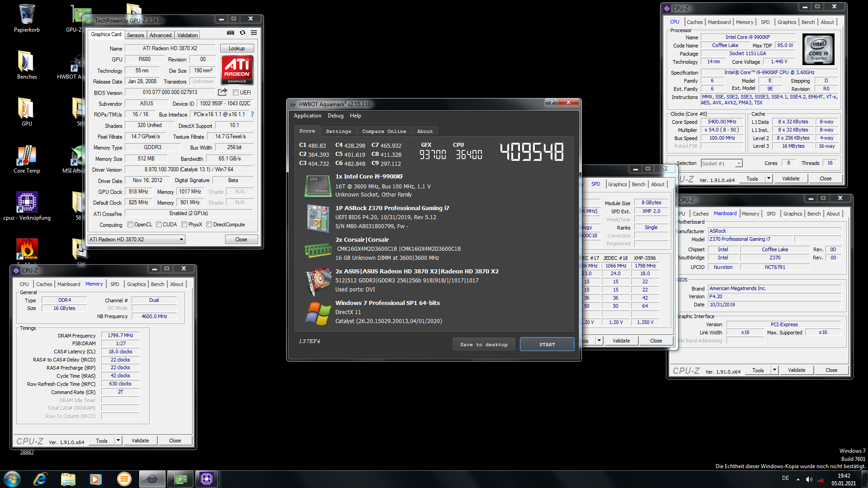
Task: Open the Papierkorb desktop icon
Action: (27, 18)
